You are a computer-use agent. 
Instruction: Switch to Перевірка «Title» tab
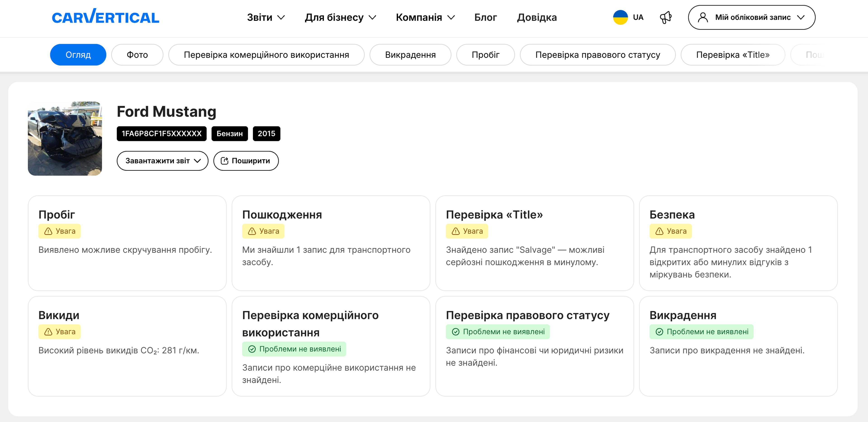click(733, 55)
